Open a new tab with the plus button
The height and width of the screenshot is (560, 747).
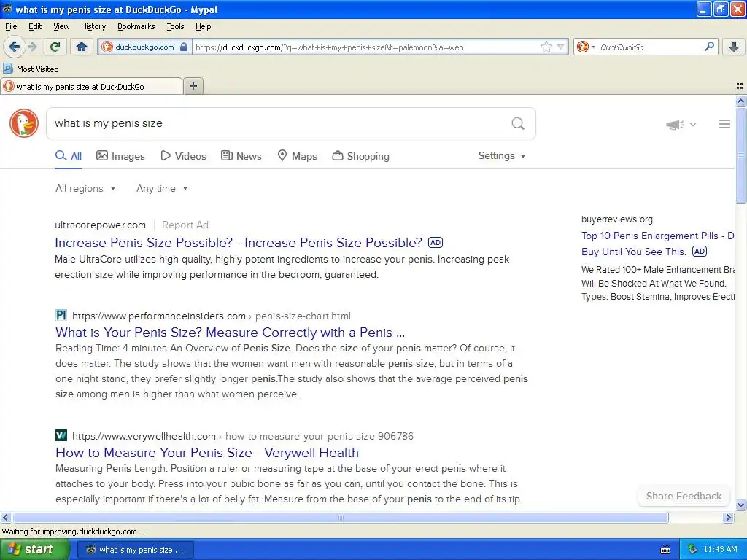pos(193,86)
